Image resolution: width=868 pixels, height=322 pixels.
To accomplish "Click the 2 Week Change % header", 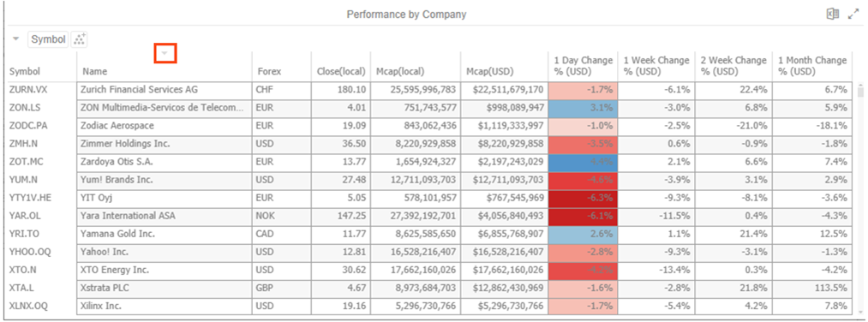I will 733,66.
